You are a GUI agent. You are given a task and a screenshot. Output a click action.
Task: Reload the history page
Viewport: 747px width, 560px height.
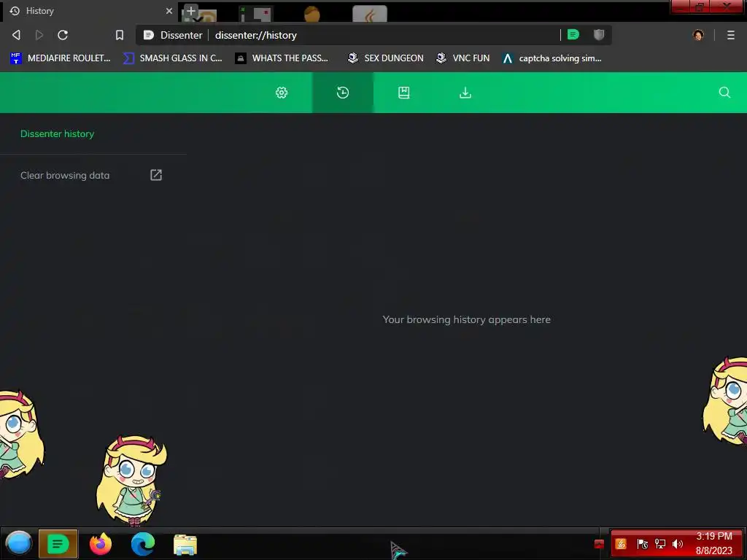click(x=63, y=35)
